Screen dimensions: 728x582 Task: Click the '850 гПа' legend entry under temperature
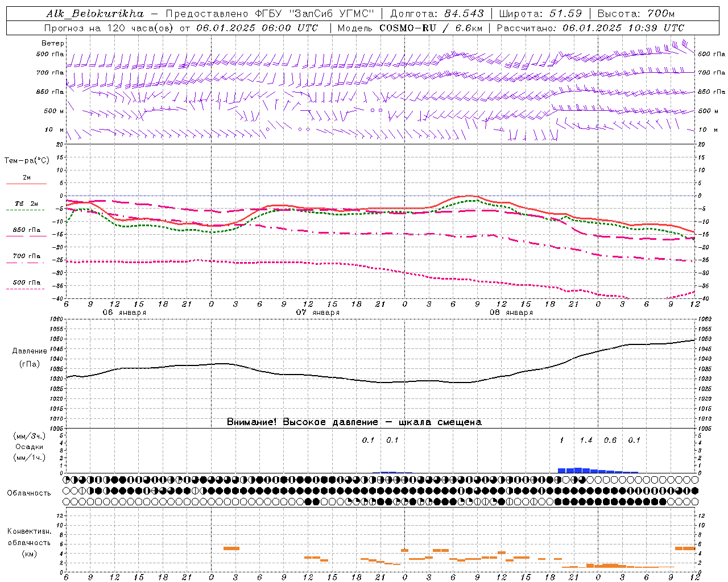click(26, 230)
